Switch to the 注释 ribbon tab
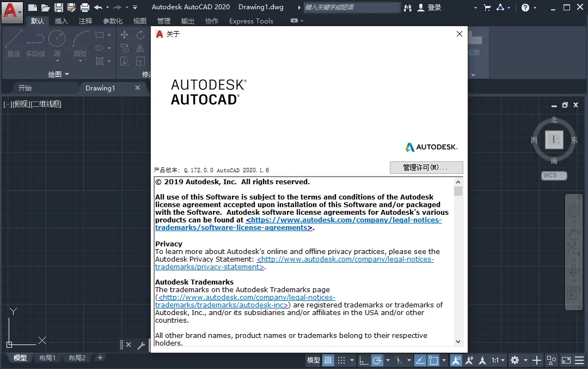Image resolution: width=588 pixels, height=369 pixels. click(x=85, y=21)
